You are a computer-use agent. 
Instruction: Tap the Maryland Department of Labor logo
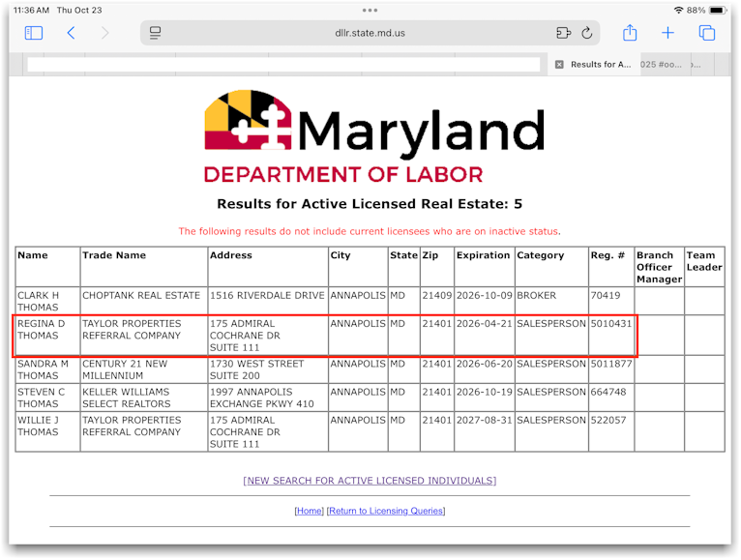373,137
